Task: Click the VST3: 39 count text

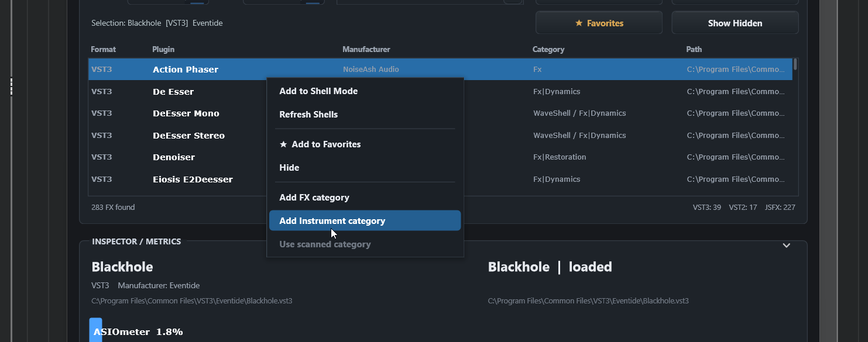Action: pos(707,208)
